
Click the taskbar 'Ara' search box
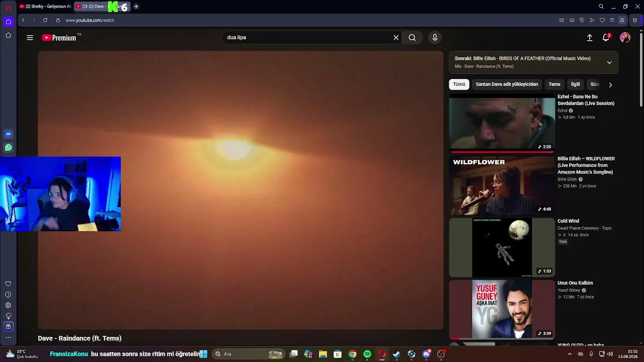tap(249, 354)
